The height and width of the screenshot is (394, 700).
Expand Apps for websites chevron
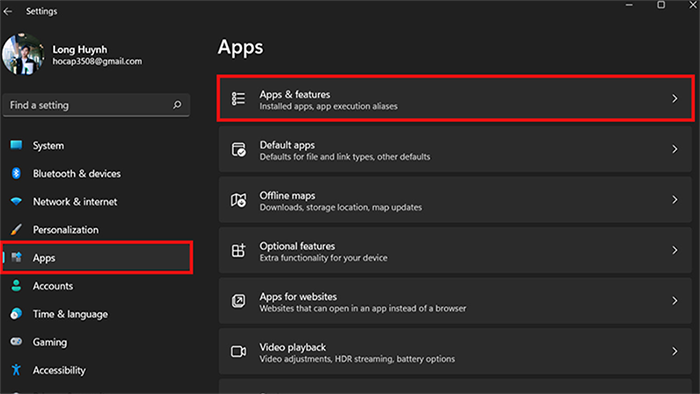pyautogui.click(x=675, y=301)
